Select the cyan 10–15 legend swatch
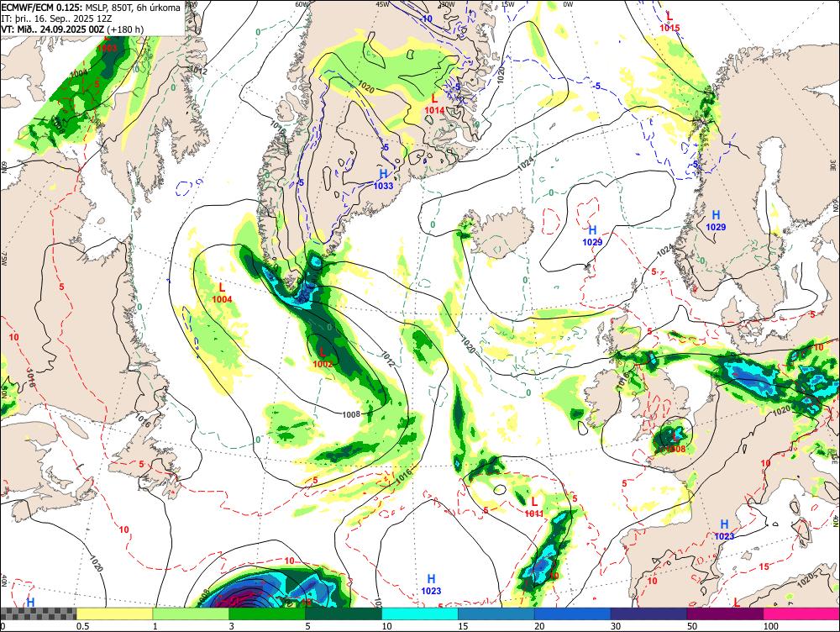Image resolution: width=840 pixels, height=632 pixels. click(x=420, y=614)
